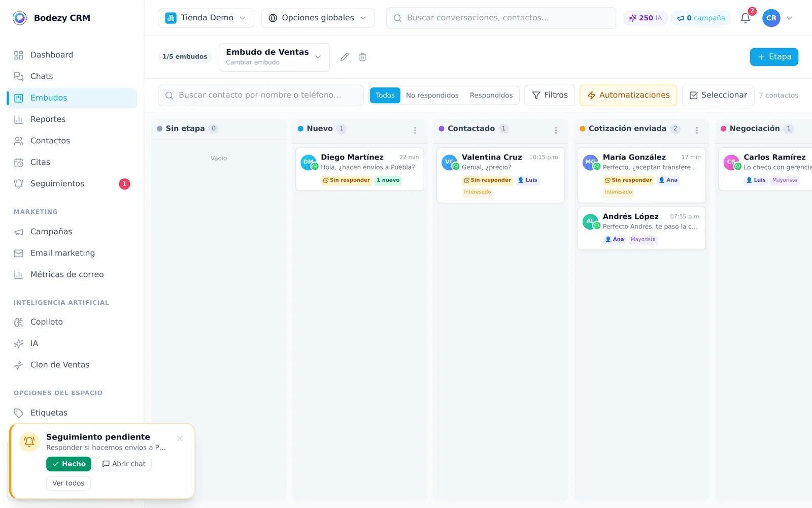Click Diego Martínez's DM avatar
The height and width of the screenshot is (508, 812).
309,163
